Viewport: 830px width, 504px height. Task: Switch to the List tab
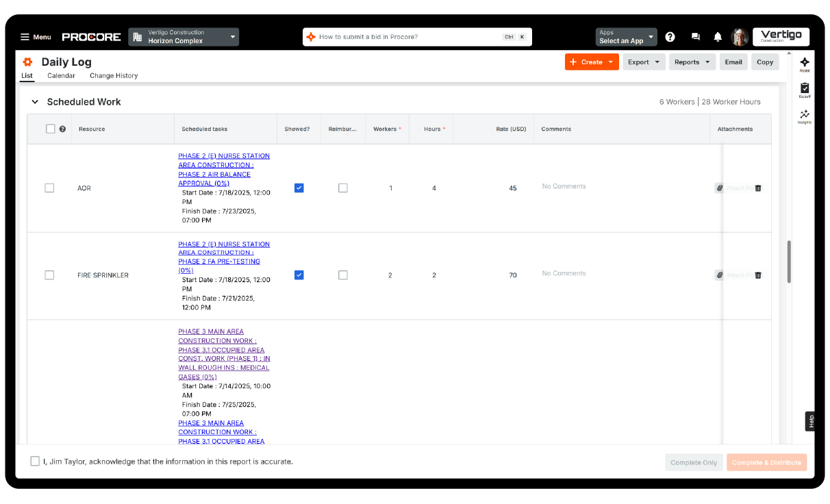point(27,75)
